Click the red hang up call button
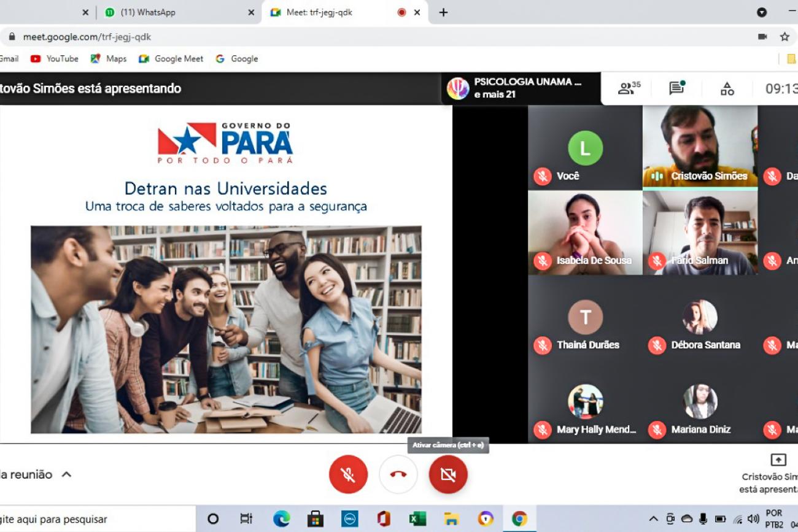Viewport: 798px width, 532px height. coord(398,474)
